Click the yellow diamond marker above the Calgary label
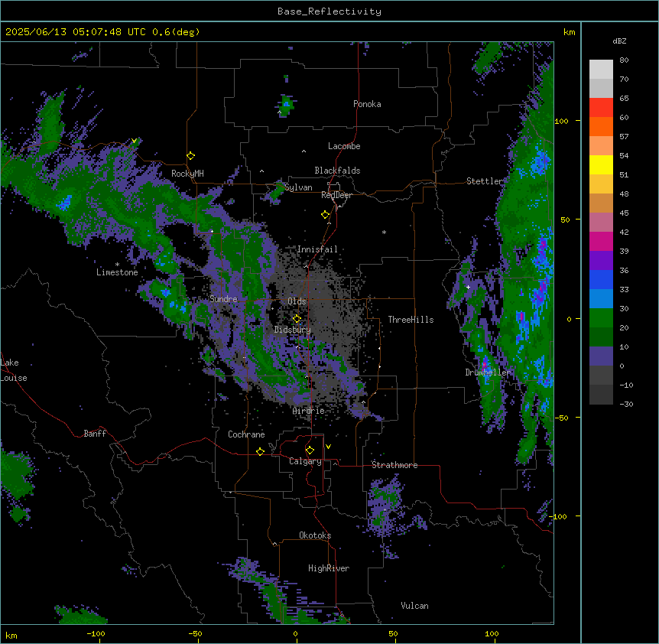This screenshot has height=644, width=659. [310, 450]
